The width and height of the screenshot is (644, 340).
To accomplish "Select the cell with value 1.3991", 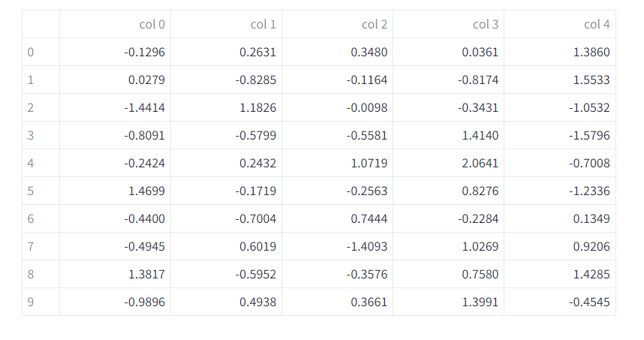I will click(x=449, y=302).
